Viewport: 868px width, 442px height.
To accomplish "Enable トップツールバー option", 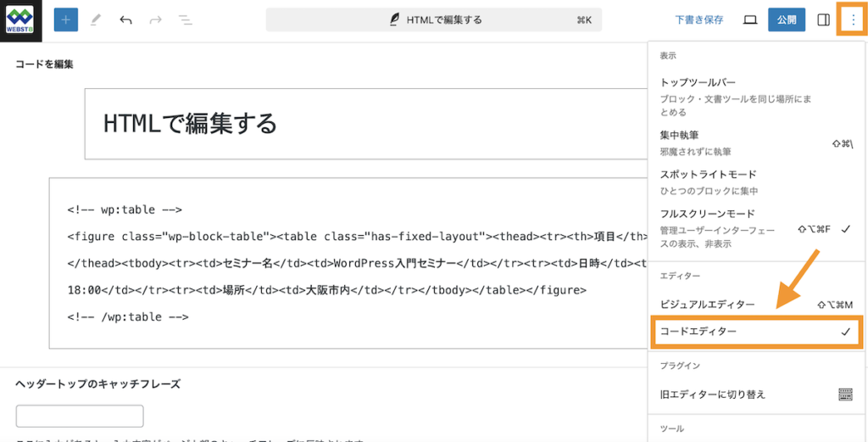I will (x=754, y=97).
